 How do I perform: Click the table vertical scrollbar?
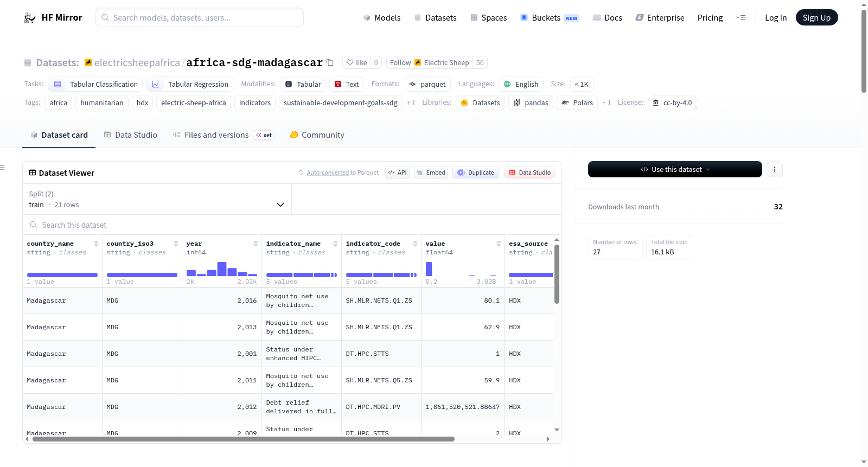click(x=557, y=274)
